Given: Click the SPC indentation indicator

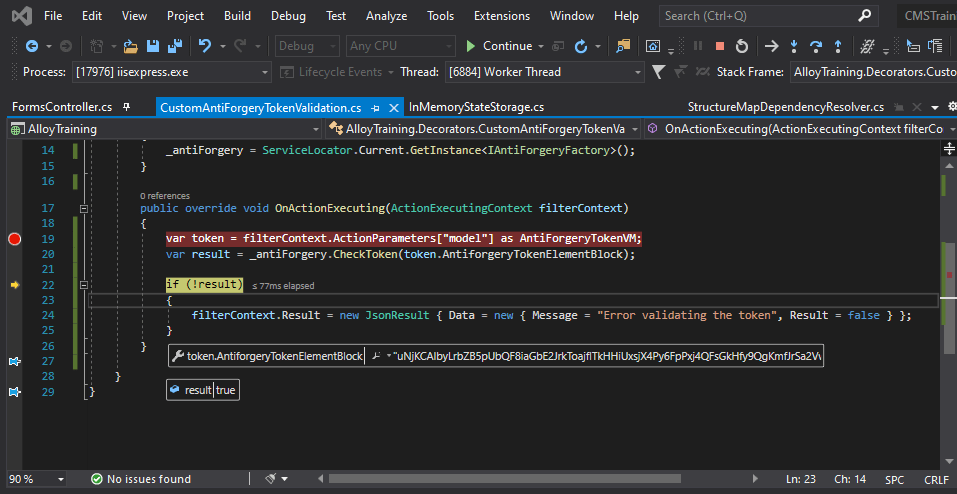Looking at the screenshot, I should tap(894, 479).
